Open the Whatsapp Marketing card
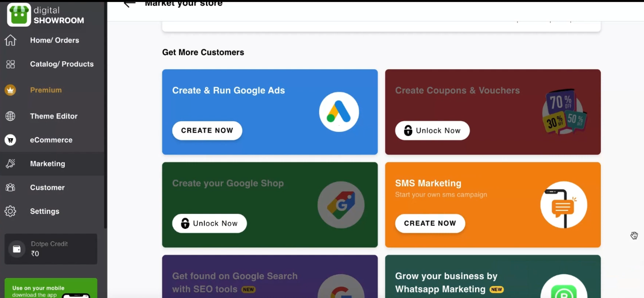 492,278
